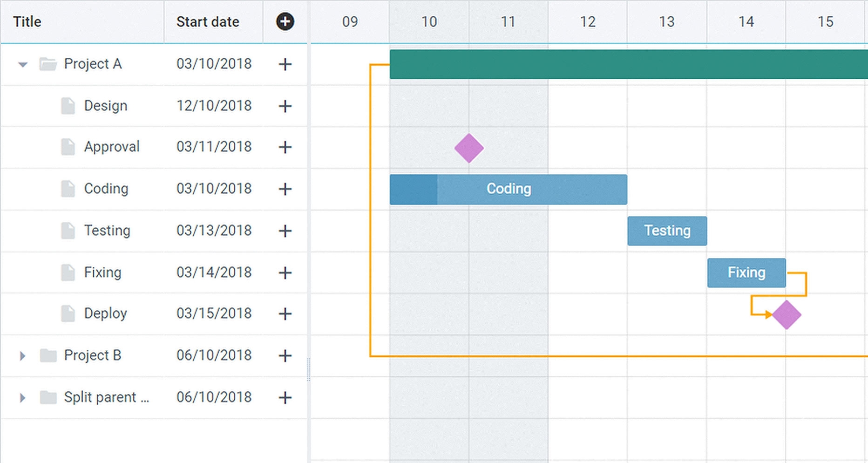Click the document icon beside Design
The height and width of the screenshot is (463, 868).
click(x=68, y=106)
